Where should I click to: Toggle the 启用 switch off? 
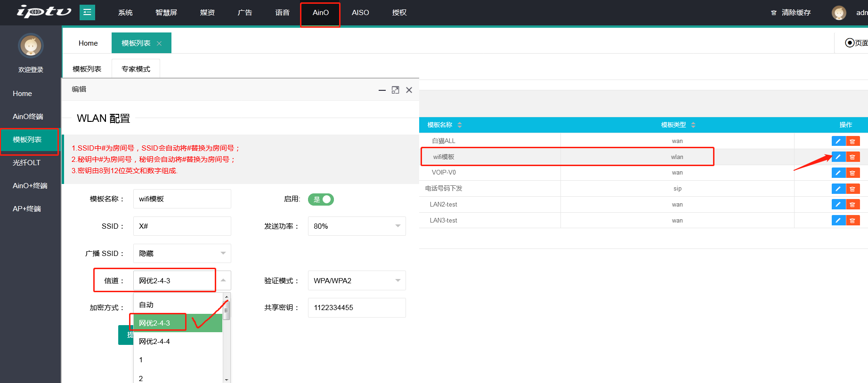click(x=321, y=199)
